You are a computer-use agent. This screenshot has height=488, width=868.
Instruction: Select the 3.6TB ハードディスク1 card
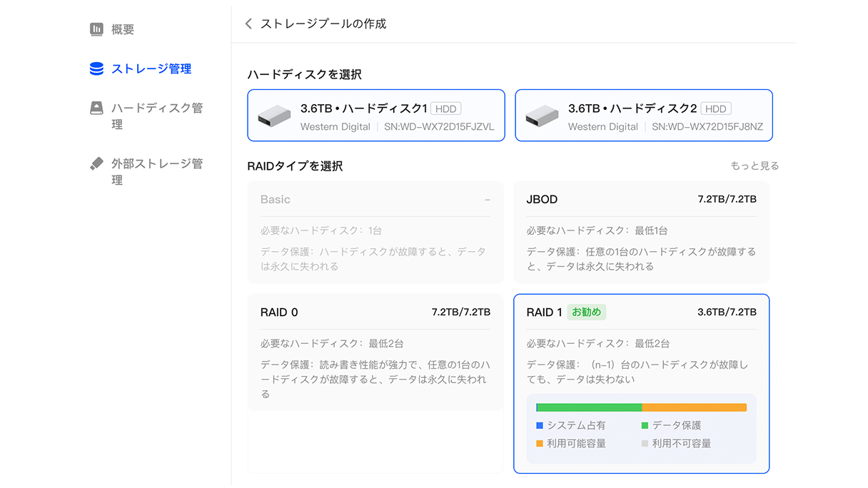coord(376,116)
